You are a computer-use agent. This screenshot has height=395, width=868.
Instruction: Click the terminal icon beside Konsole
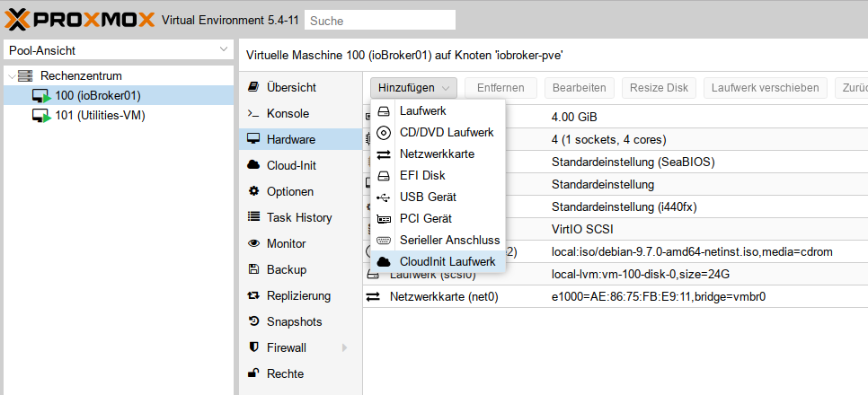(x=253, y=113)
